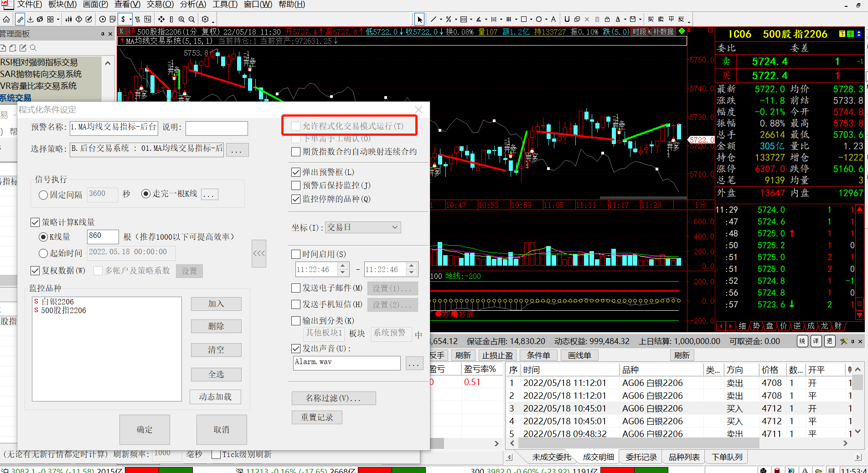The width and height of the screenshot is (868, 473).
Task: Expand font color A dropdown arrow
Action: (x=625, y=20)
